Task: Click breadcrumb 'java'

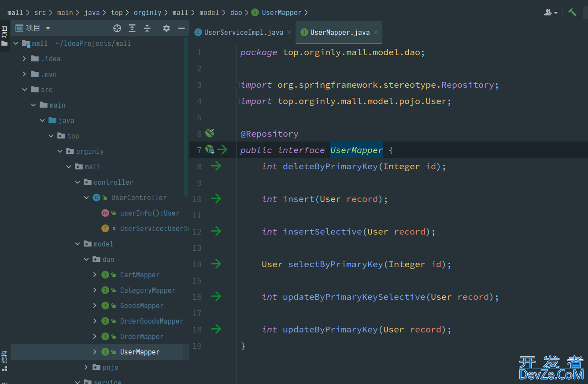Action: (x=92, y=12)
